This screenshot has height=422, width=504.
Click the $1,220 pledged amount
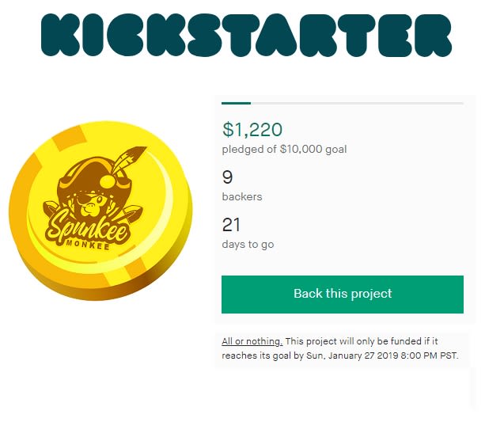[x=252, y=129]
